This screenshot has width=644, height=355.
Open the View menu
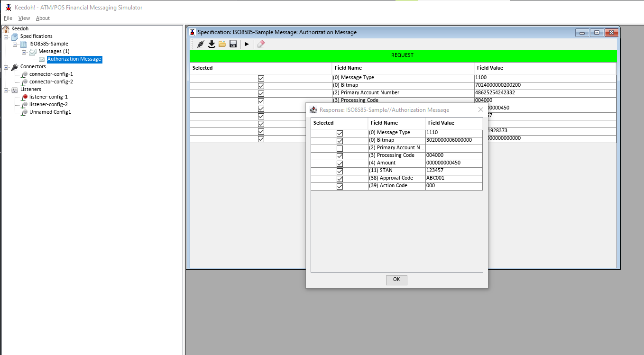click(24, 18)
